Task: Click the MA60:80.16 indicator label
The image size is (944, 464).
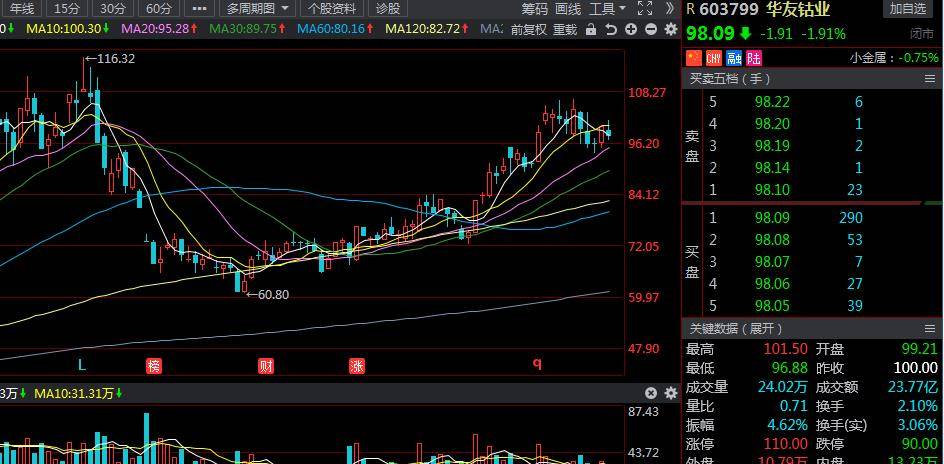Action: (335, 28)
